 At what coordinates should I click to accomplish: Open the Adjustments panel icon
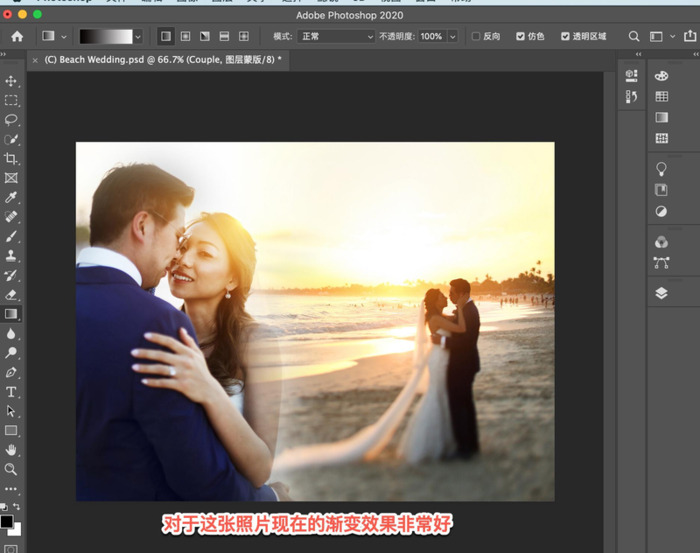(662, 211)
